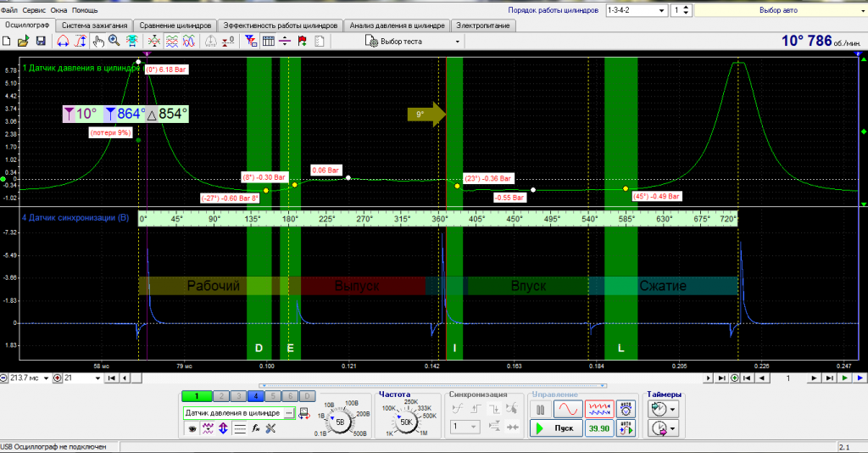Open the Окна menu

tap(58, 10)
